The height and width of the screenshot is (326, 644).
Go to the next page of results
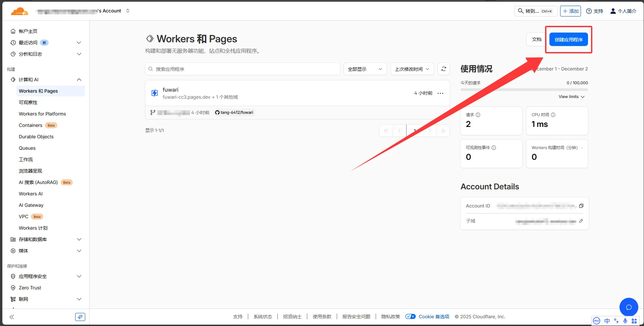coord(430,131)
